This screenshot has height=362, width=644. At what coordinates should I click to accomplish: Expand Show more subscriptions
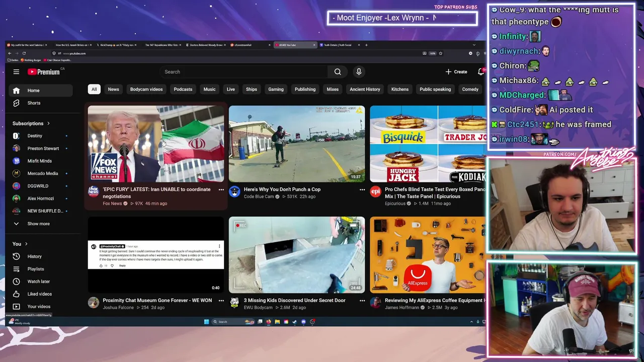coord(41,224)
